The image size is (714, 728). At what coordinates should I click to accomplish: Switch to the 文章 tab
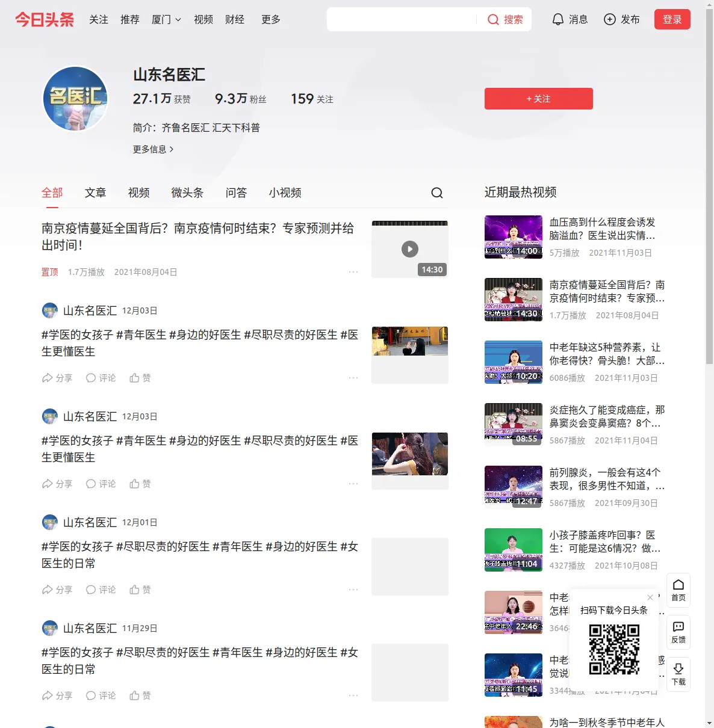pyautogui.click(x=96, y=193)
